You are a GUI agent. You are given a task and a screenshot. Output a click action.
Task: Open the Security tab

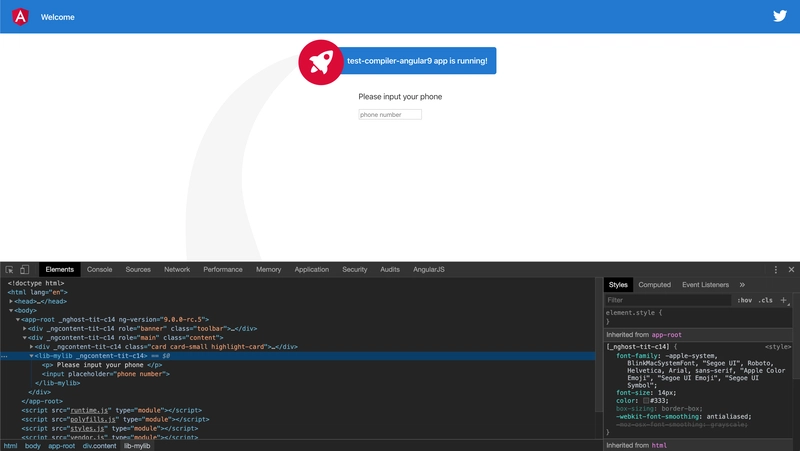[x=355, y=269]
